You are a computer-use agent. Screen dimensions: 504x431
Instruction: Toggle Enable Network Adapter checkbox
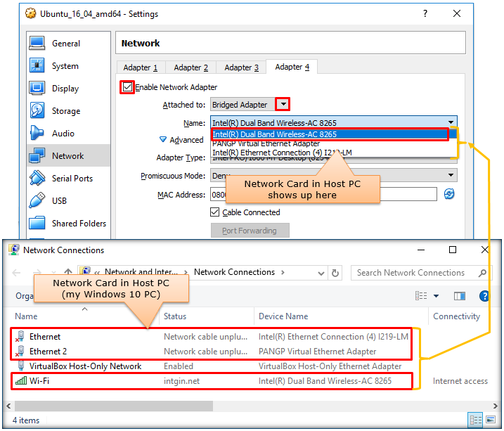click(x=127, y=87)
